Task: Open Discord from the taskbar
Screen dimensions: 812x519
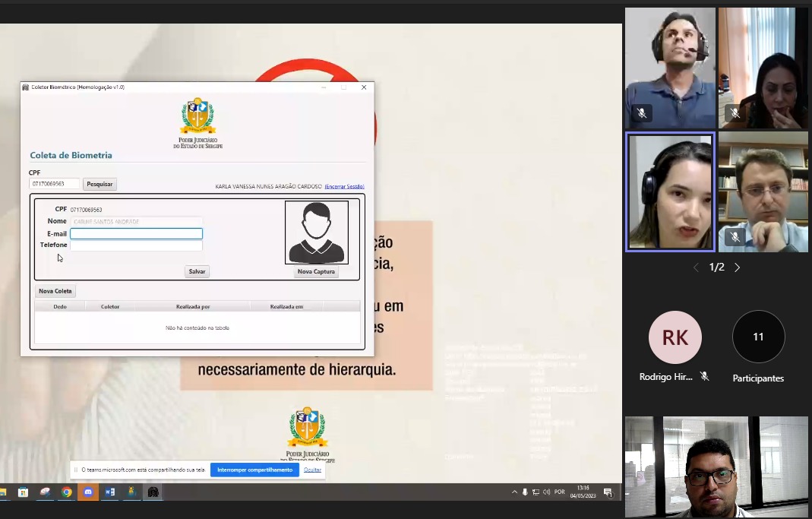Action: (88, 492)
